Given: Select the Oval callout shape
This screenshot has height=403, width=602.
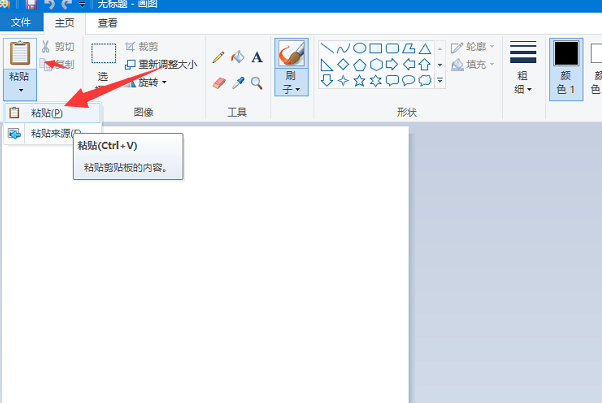Looking at the screenshot, I should click(x=408, y=81).
